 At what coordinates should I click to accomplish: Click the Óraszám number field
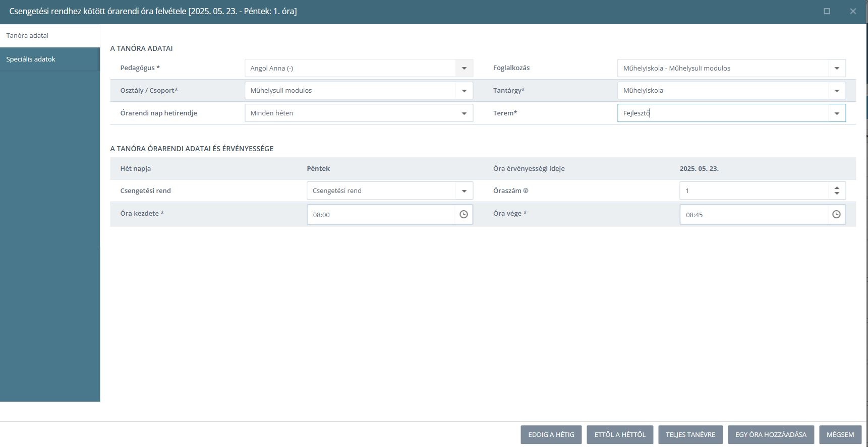pos(754,191)
